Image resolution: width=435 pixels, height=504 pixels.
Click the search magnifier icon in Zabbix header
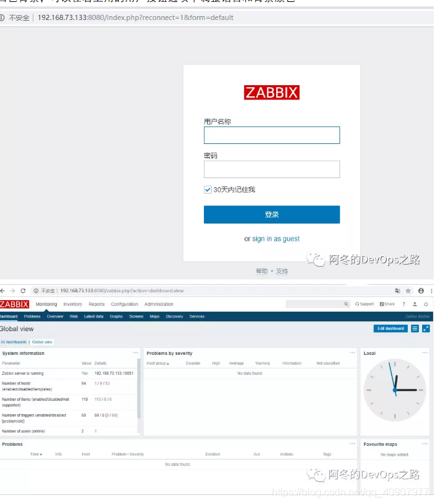tap(347, 304)
